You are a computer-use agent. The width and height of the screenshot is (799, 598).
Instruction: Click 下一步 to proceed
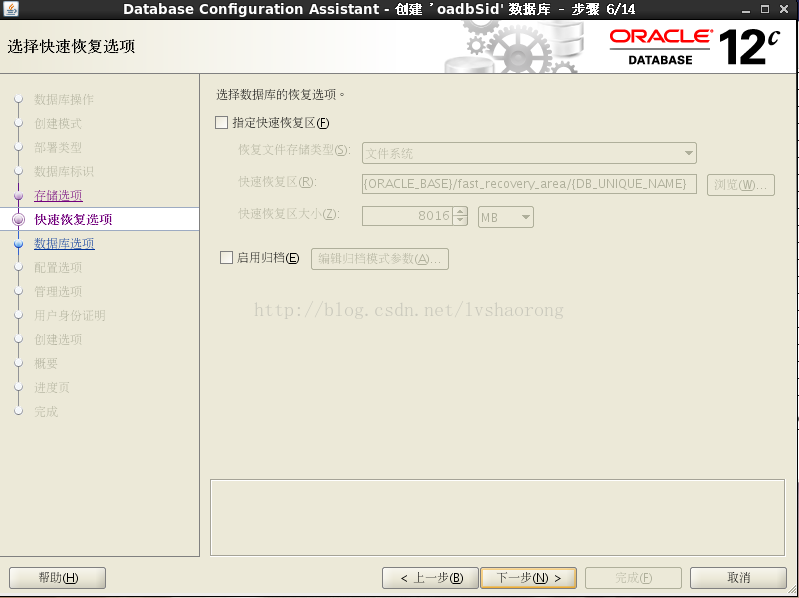(x=528, y=578)
